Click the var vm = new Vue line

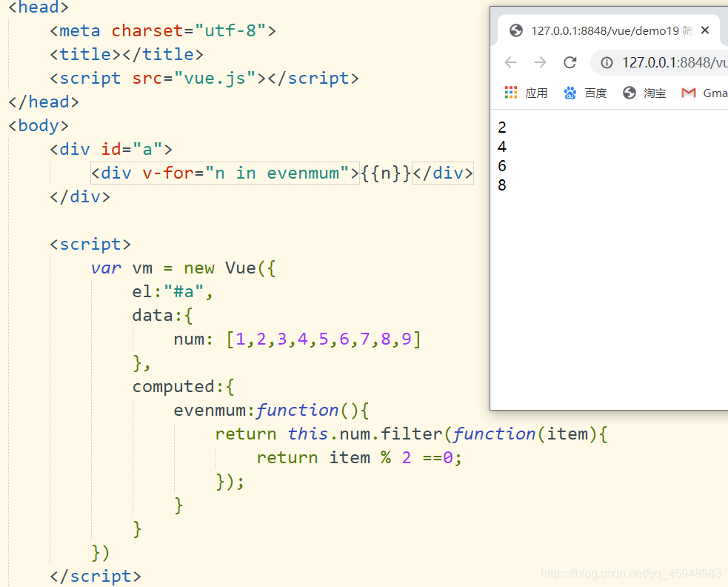click(184, 268)
